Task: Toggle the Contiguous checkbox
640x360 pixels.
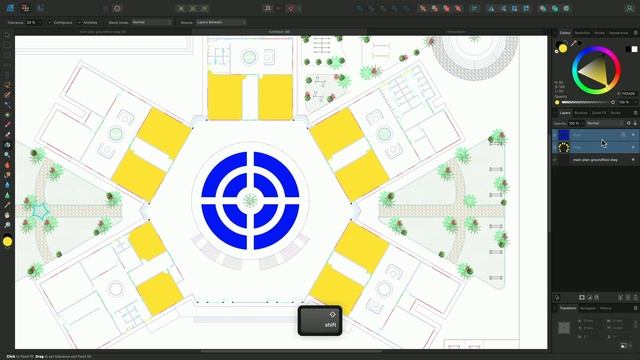Action: (49, 22)
